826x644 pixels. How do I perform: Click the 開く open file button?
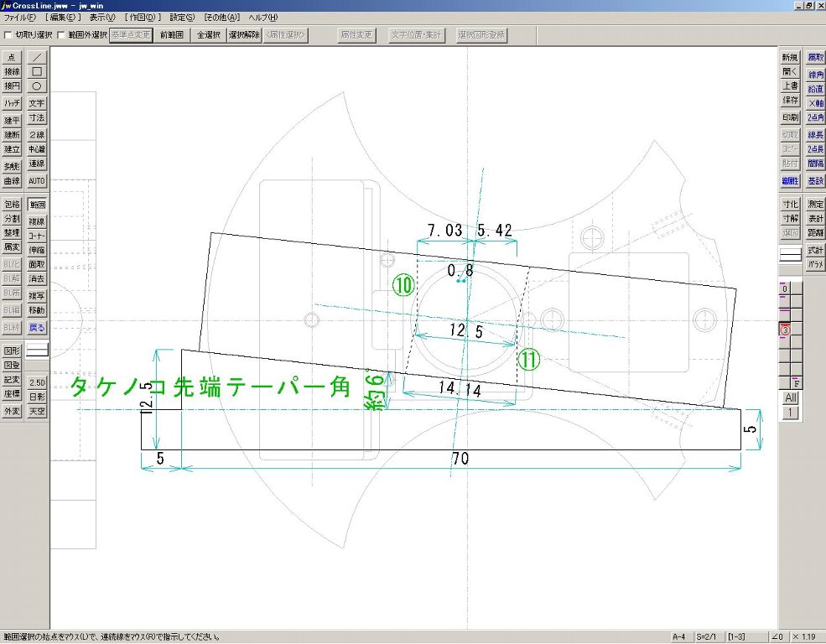click(x=790, y=71)
